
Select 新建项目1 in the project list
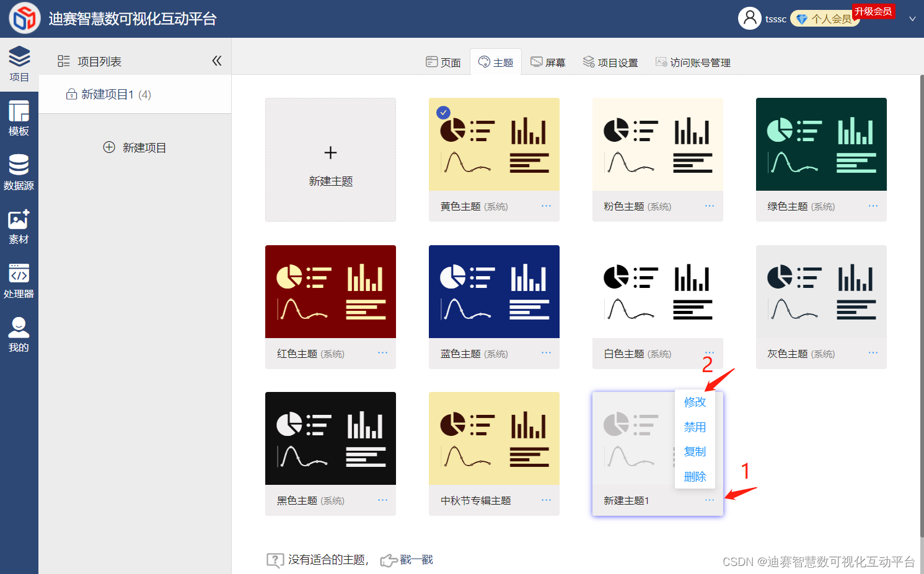tap(136, 94)
